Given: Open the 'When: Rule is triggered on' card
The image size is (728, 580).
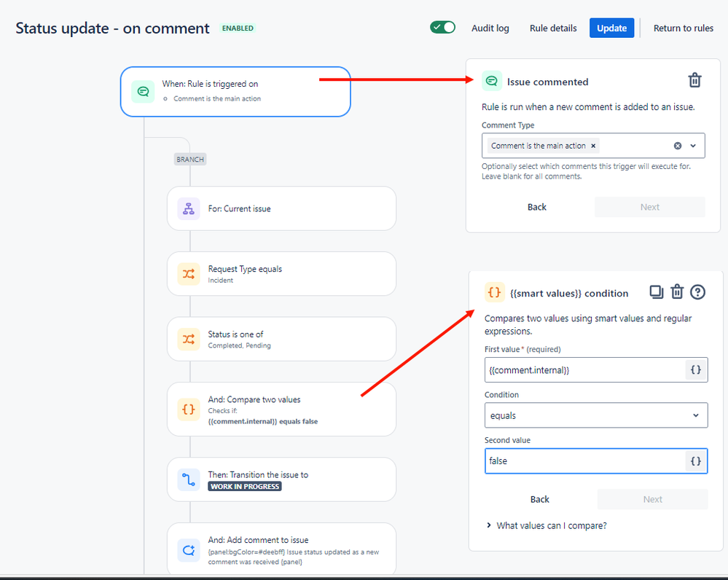Looking at the screenshot, I should [x=235, y=92].
